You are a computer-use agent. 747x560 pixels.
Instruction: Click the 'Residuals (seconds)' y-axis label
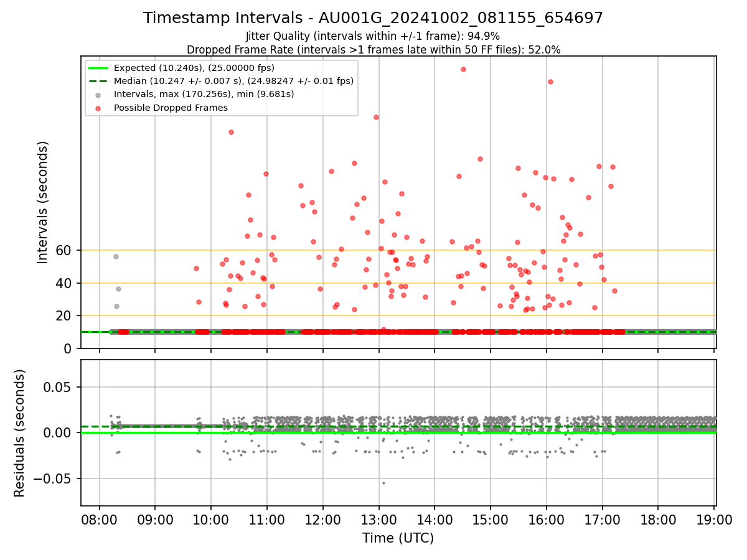click(20, 433)
